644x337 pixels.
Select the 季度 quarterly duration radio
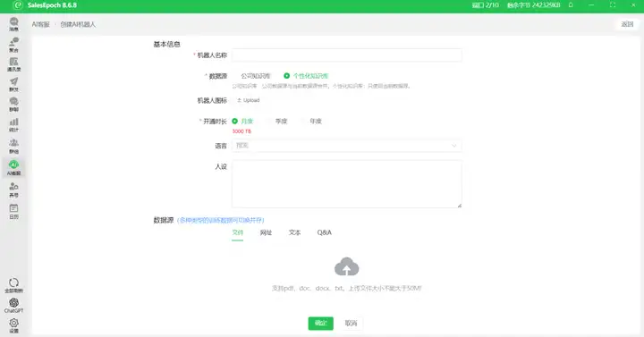277,121
